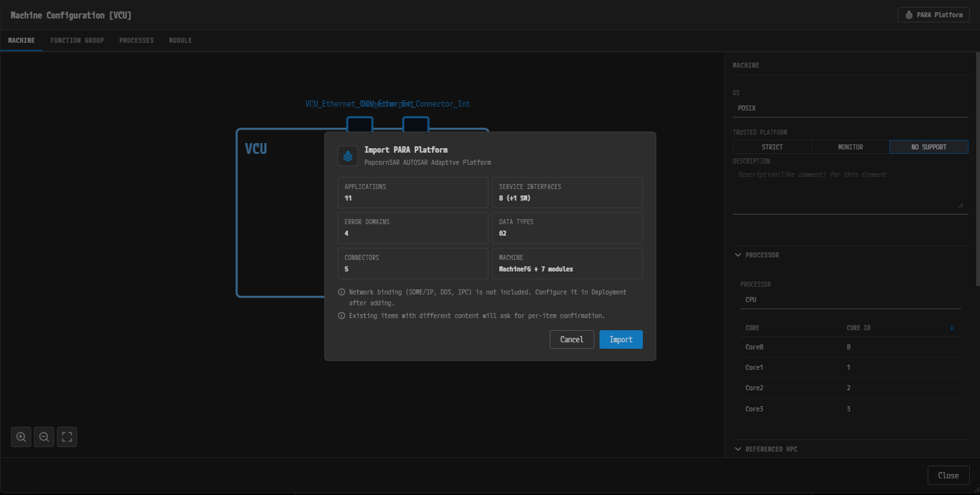The image size is (980, 495).
Task: Open the MODULE tab
Action: click(180, 40)
